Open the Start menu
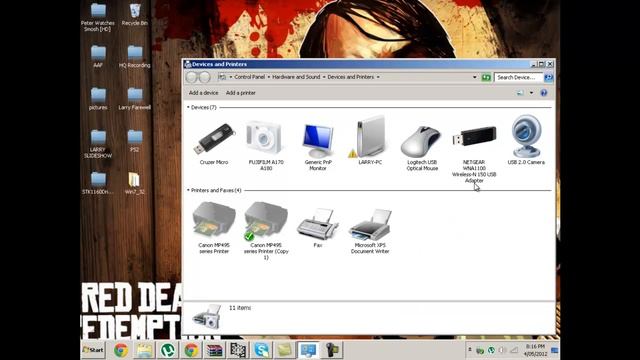The image size is (640, 360). pyautogui.click(x=93, y=350)
